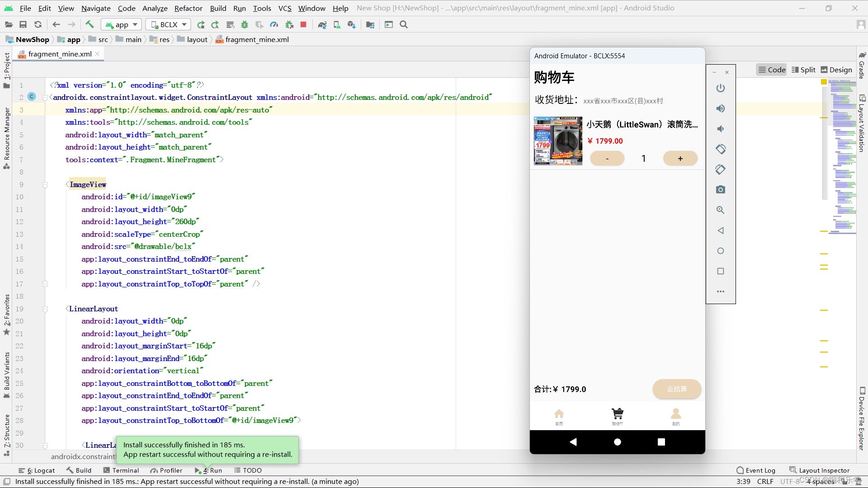Switch editor to Split view mode

pos(803,70)
